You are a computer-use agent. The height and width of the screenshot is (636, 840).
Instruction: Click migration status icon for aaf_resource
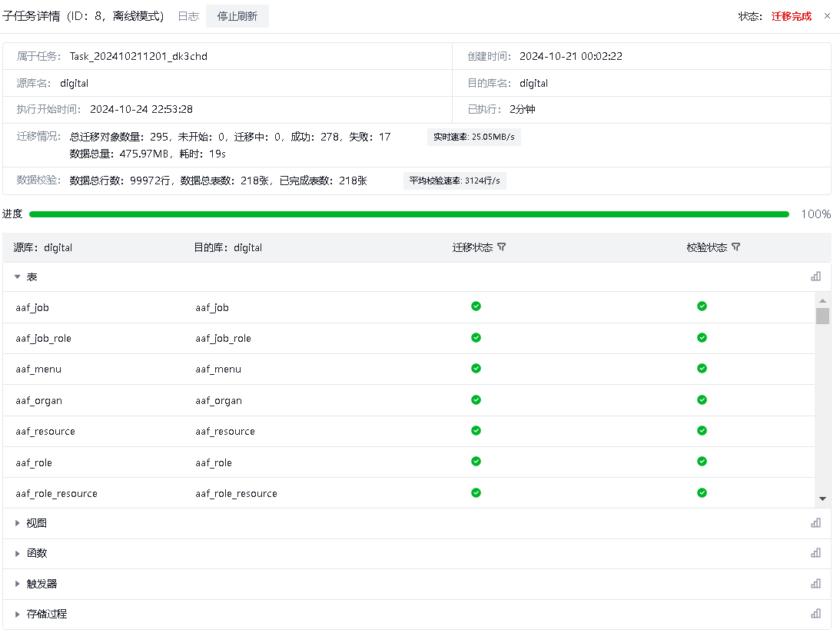(x=476, y=430)
